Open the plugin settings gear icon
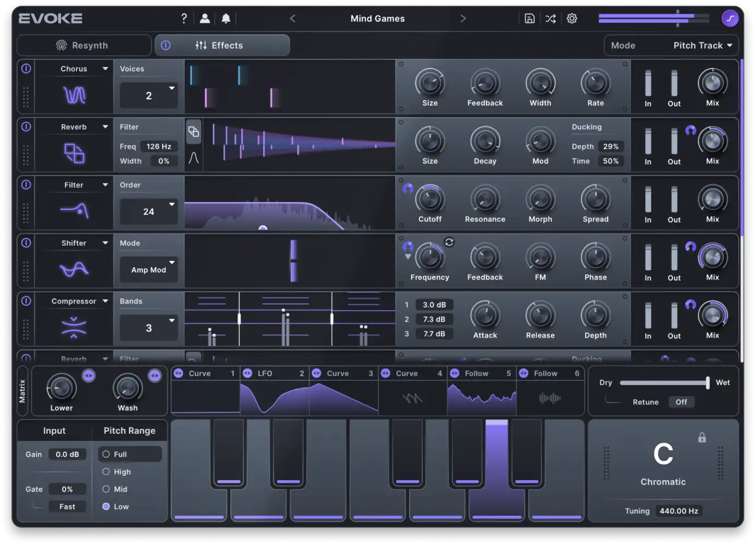The width and height of the screenshot is (756, 545). click(x=572, y=18)
